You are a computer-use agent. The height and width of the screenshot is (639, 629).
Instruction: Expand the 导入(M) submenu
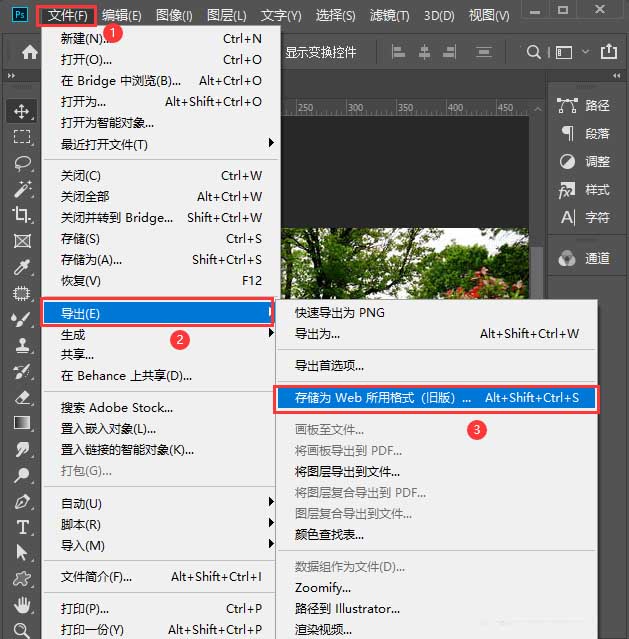(159, 545)
